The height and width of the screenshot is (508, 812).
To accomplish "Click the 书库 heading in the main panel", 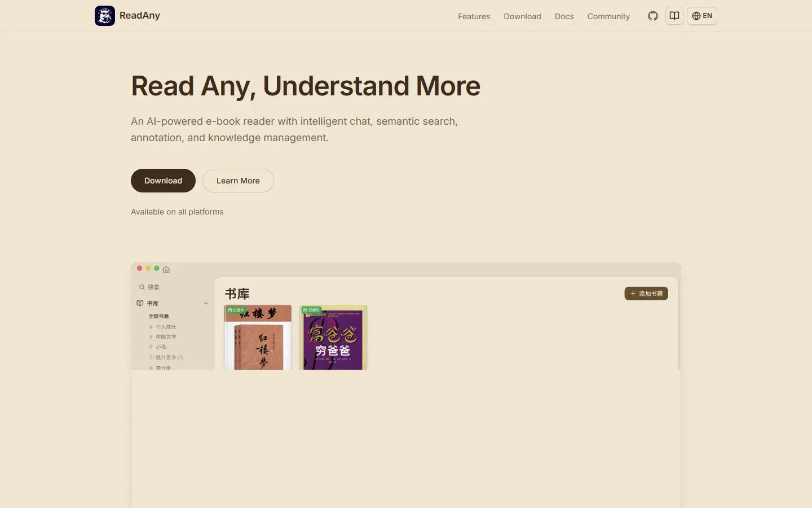I will [237, 294].
